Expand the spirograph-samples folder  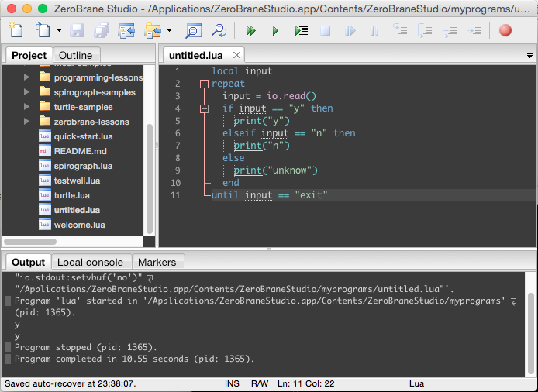click(27, 92)
